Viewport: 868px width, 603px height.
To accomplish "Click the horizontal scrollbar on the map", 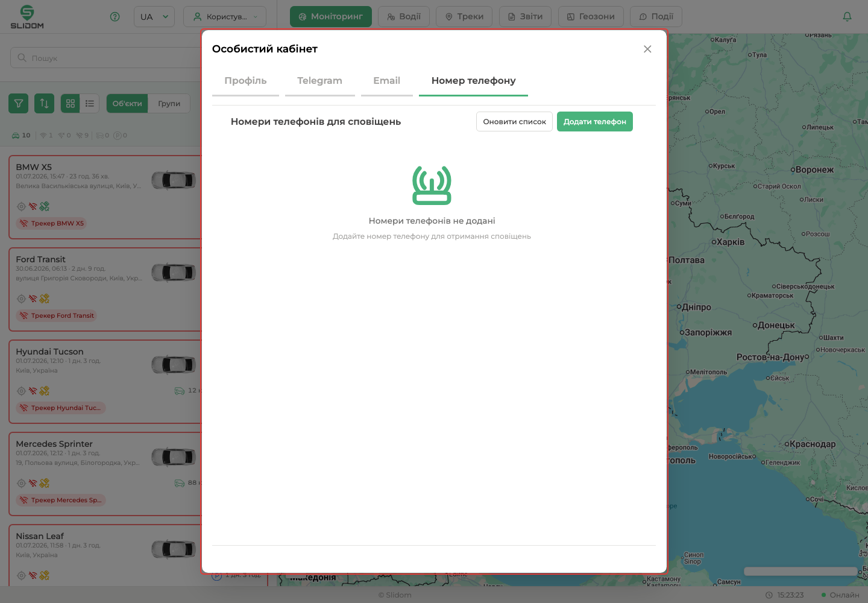I will coord(800,571).
